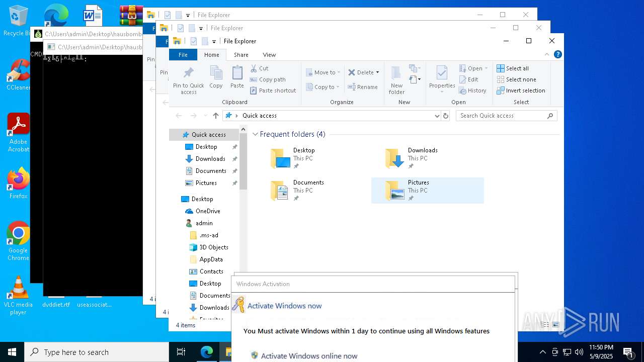The height and width of the screenshot is (362, 644).
Task: Click the Windows Start button
Action: click(12, 352)
